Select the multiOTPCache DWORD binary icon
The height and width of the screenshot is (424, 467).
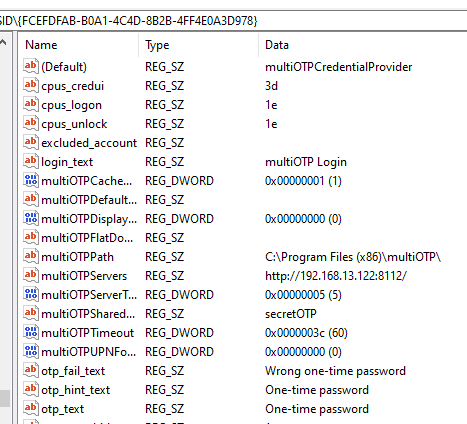pyautogui.click(x=31, y=180)
